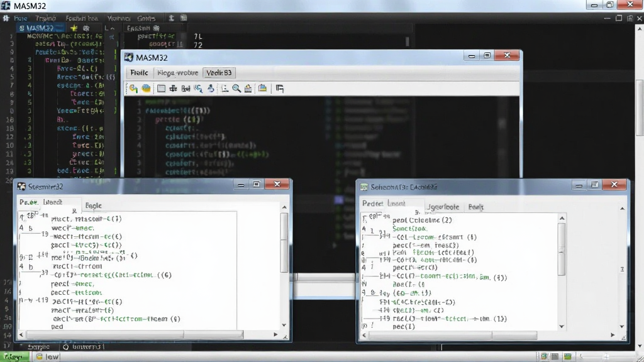Click the taskbar item next to the green button
Viewport: 644px width, 362px height.
point(47,357)
